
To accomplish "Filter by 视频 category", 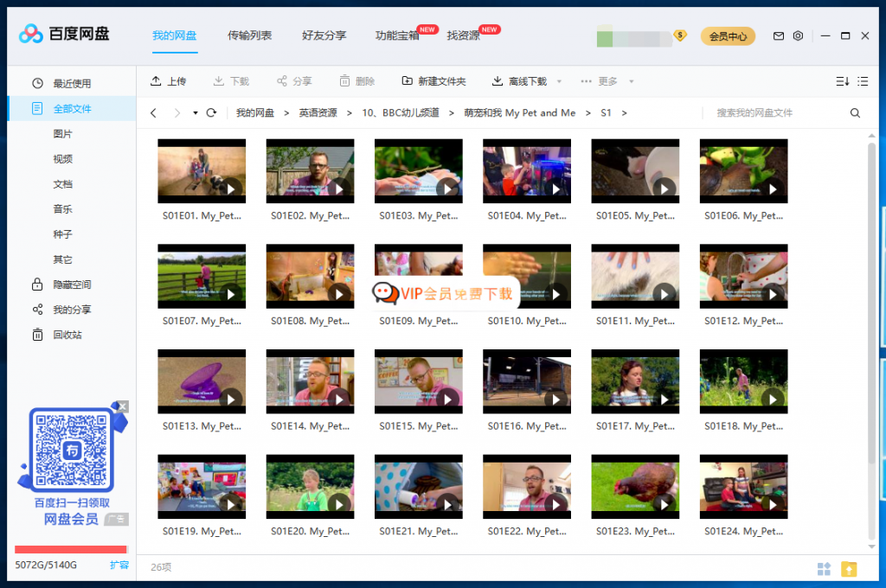I will (62, 159).
